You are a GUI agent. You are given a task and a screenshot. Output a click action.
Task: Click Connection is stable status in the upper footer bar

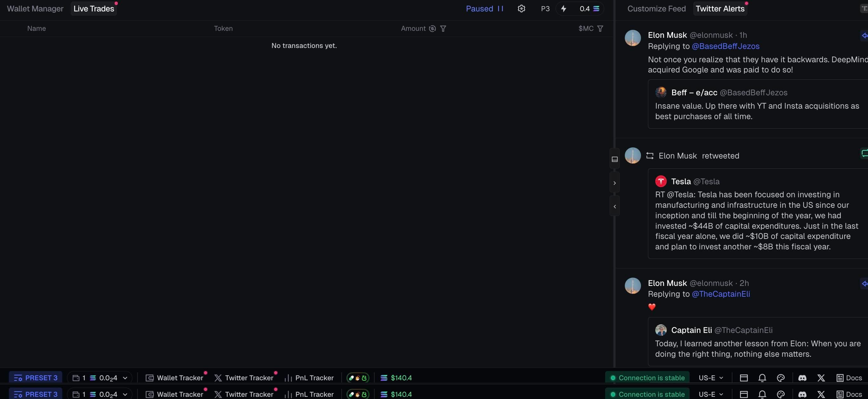click(647, 378)
